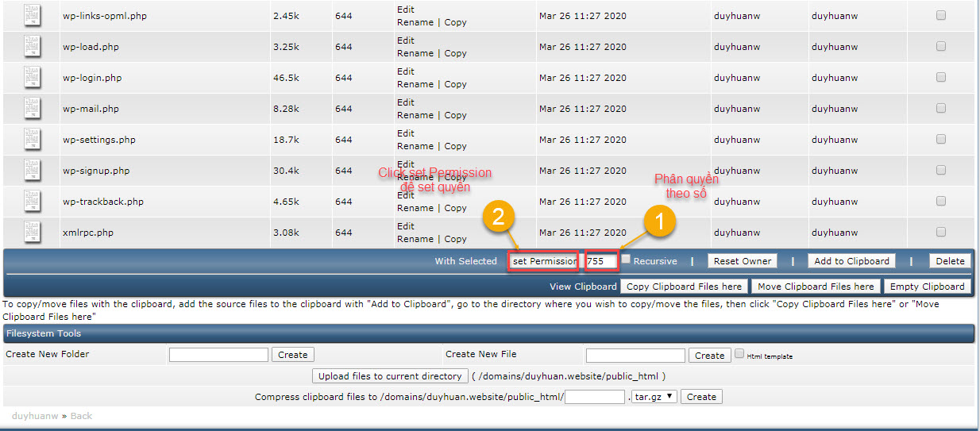Screen dimensions: 980x431
Task: Open the tar.gz archive format dropdown
Action: 654,396
